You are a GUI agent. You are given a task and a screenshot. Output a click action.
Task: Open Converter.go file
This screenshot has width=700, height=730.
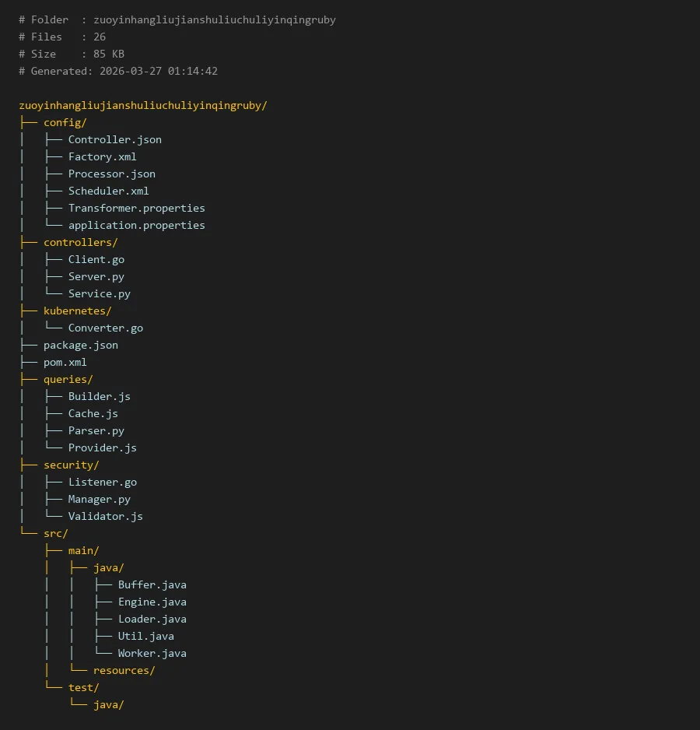(x=105, y=328)
